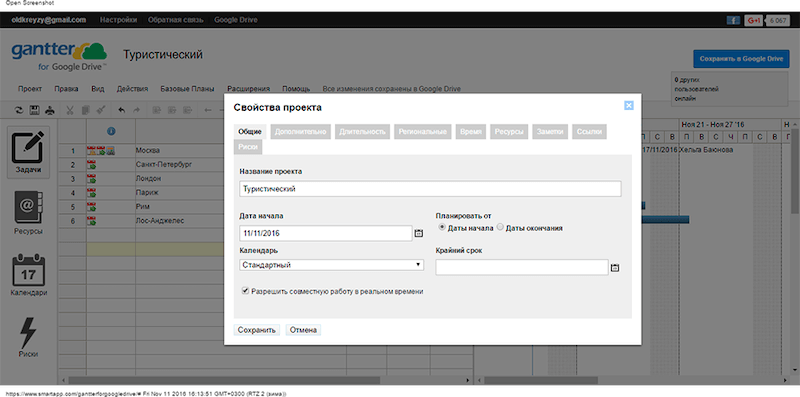Image resolution: width=800 pixels, height=397 pixels.
Task: Click the floppy disk save icon
Action: pos(34,110)
